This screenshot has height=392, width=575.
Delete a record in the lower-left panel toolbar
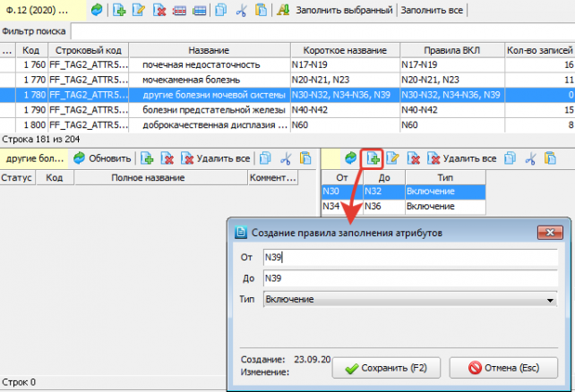167,158
